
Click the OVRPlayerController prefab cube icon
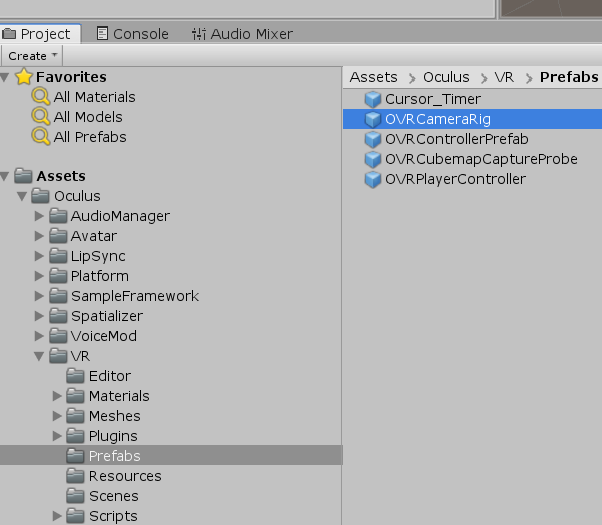372,179
